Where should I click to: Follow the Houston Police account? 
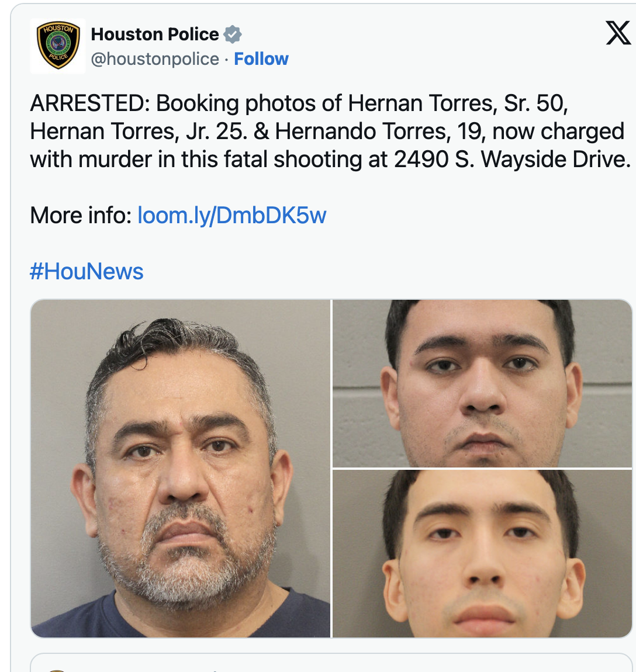click(261, 58)
